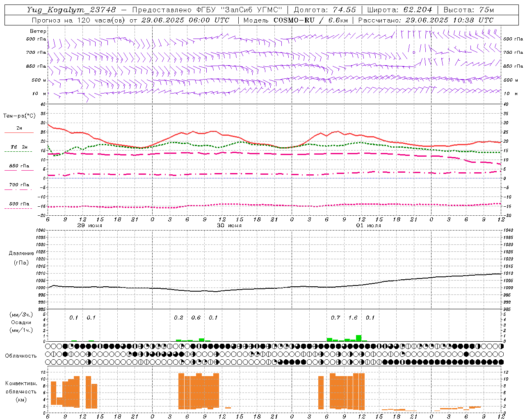
Task: Click the '(км)' unit under convective cloudiness
Action: click(21, 399)
